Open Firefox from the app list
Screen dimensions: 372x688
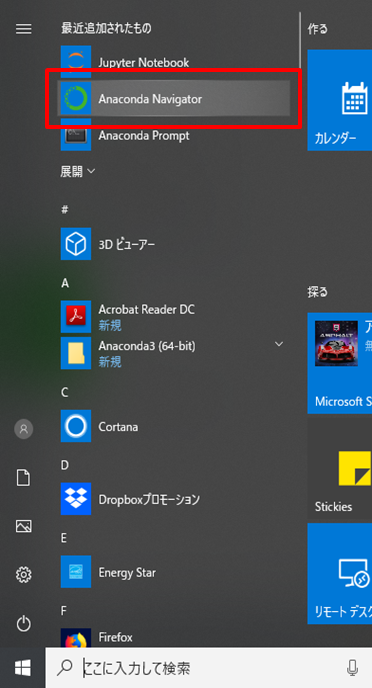coord(174,638)
